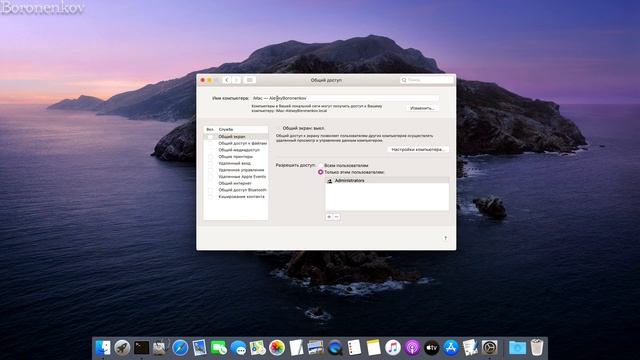640x360 pixels.
Task: Open QuickTime Player in the Dock
Action: [x=335, y=348]
